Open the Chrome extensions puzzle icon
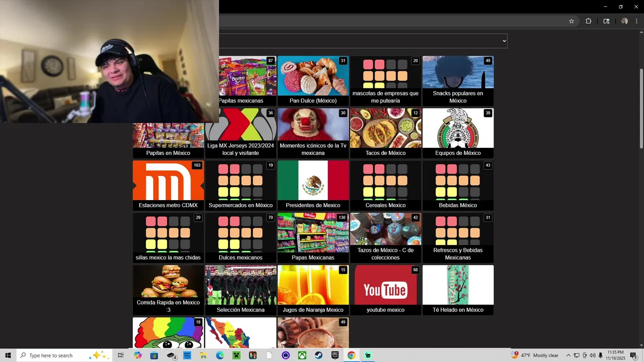 (x=588, y=21)
